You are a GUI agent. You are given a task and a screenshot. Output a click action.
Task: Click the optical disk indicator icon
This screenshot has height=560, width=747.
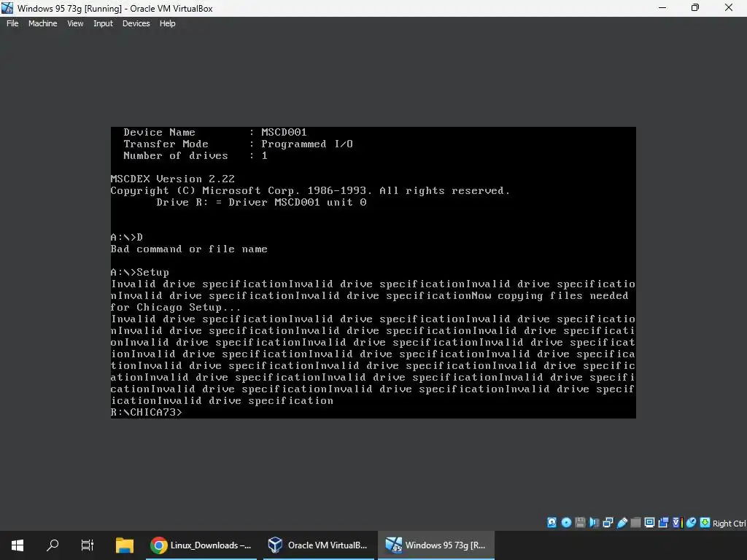pos(566,522)
